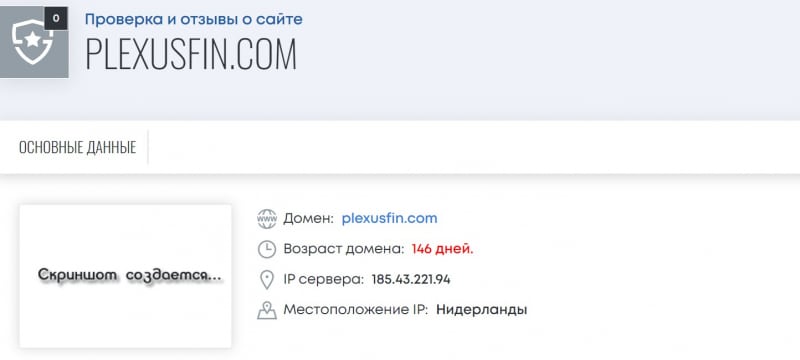Open the Скриншот создается thumbnail placeholder
This screenshot has width=800, height=360.
pyautogui.click(x=126, y=276)
